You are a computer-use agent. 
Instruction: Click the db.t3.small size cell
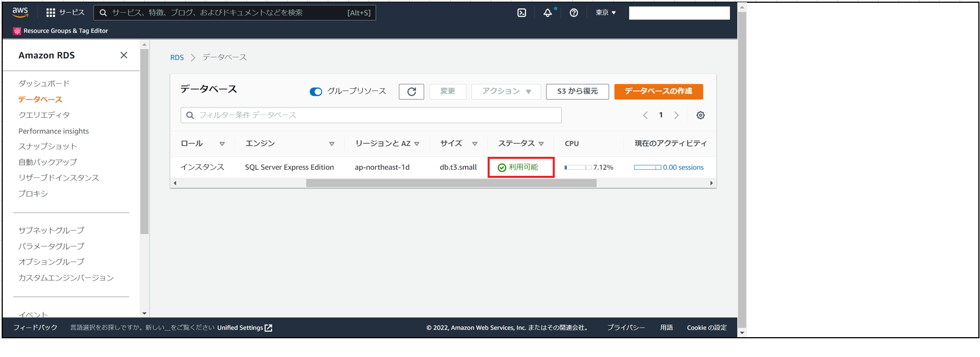[458, 167]
